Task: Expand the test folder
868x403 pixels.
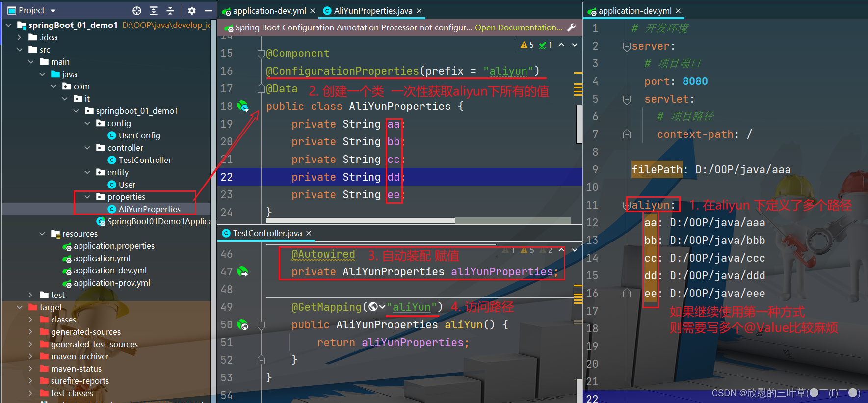Action: click(x=31, y=295)
